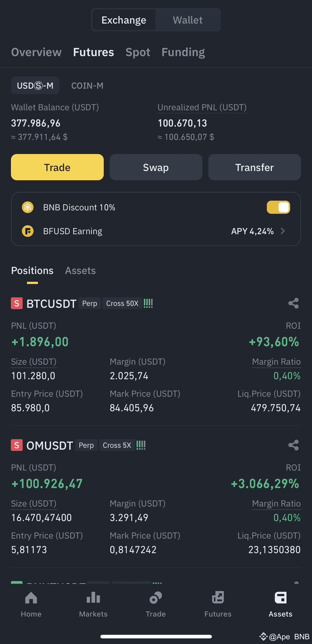Tap the Assets wallet icon
Screen dimensions: 312x644
click(281, 597)
